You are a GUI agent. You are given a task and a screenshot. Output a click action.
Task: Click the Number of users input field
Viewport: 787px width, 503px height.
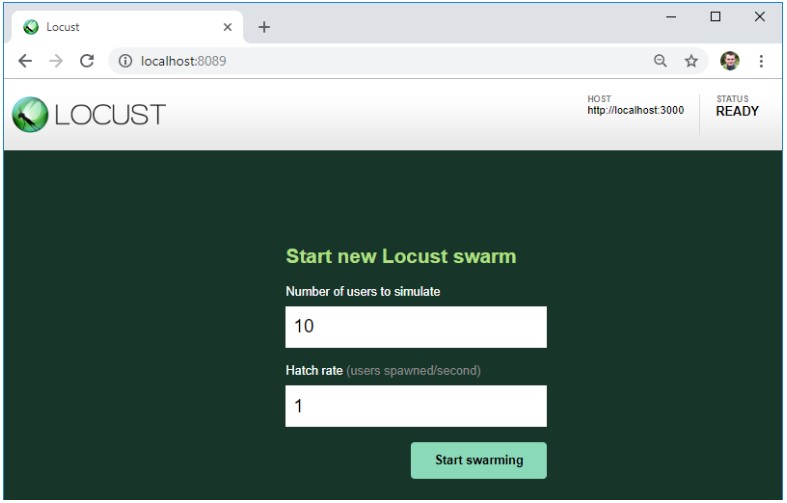(x=415, y=327)
